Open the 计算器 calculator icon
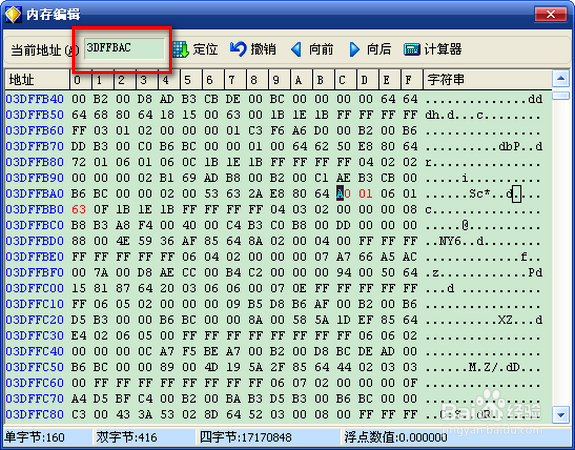 (x=412, y=49)
